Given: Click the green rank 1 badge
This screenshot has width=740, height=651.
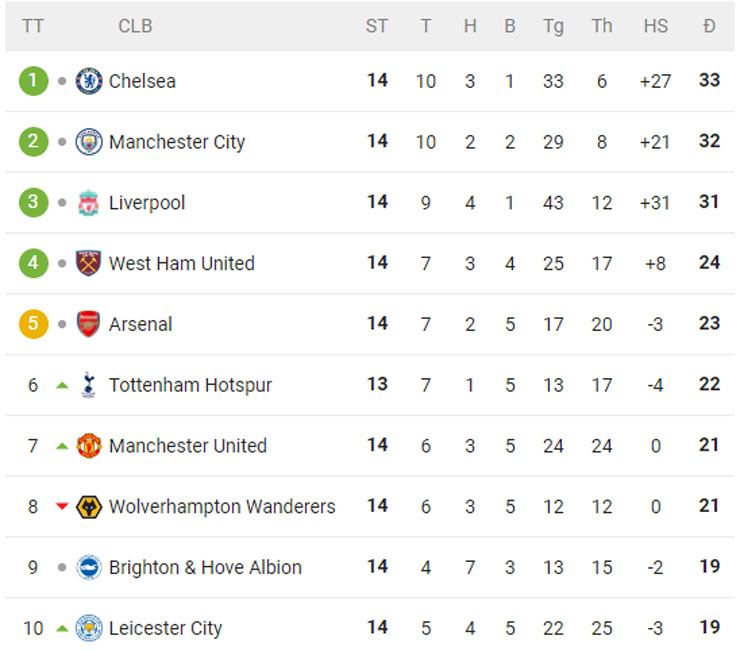Looking at the screenshot, I should pos(33,81).
